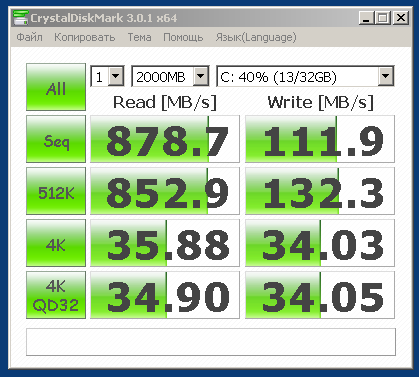The height and width of the screenshot is (377, 419).
Task: Click the CrystalDiskMark app icon in title bar
Action: pos(20,18)
